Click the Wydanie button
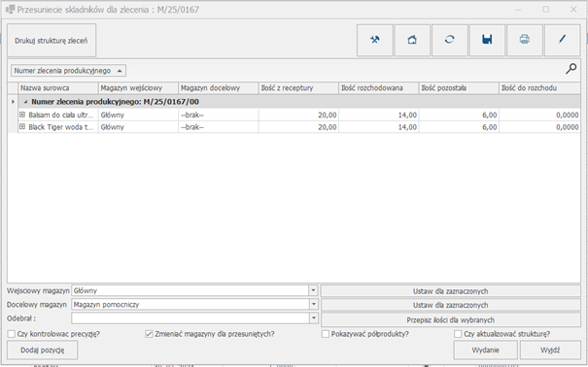Screen dimensions: 588x367 pyautogui.click(x=485, y=350)
